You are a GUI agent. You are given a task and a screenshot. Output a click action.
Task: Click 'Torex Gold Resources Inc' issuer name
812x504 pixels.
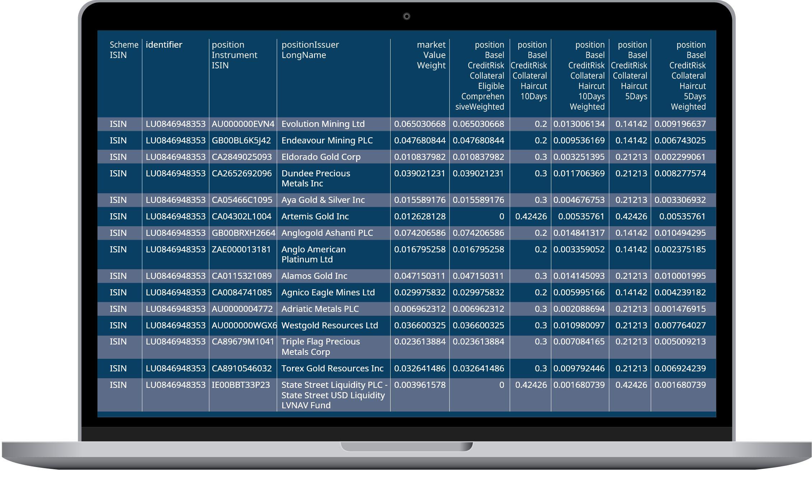(x=332, y=369)
